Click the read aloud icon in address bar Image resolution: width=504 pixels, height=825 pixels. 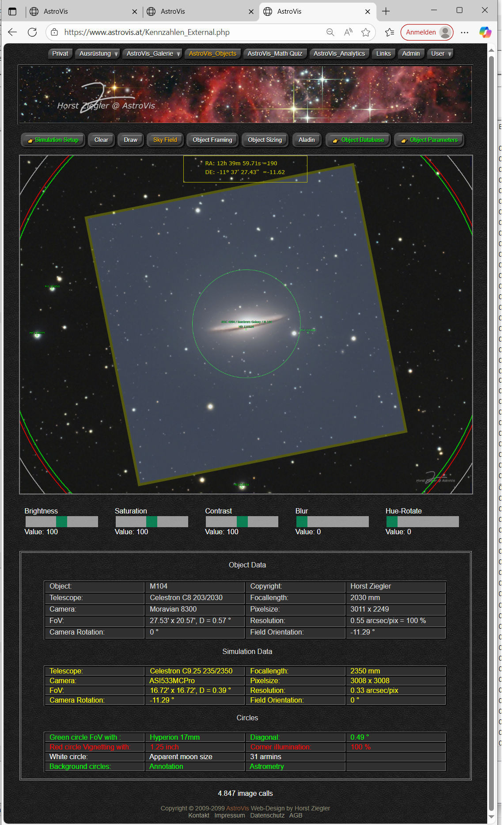(348, 32)
